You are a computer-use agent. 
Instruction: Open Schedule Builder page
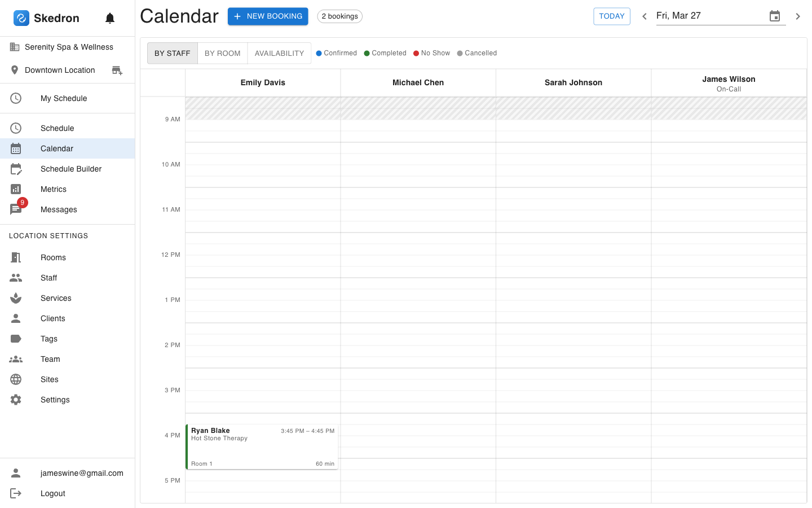(x=67, y=169)
